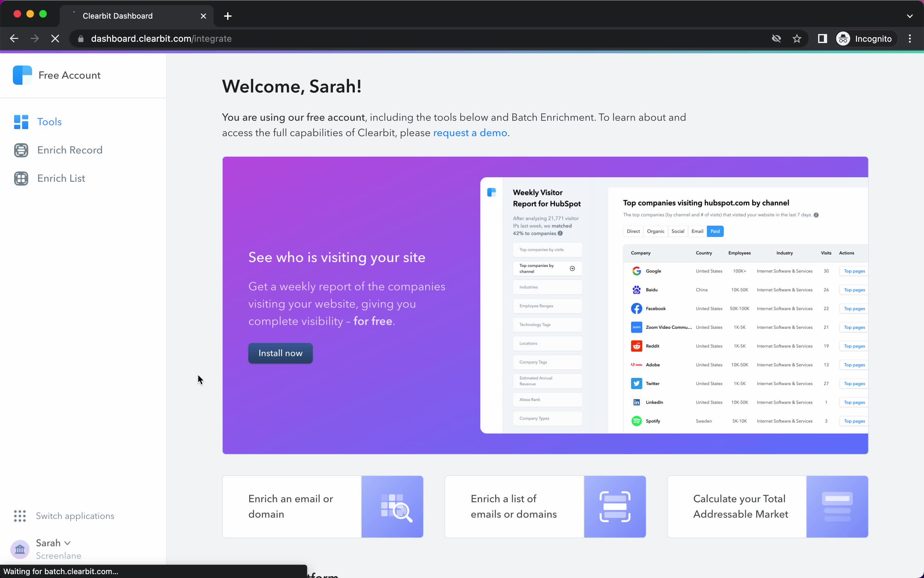
Task: Click the Screenlane company avatar icon
Action: click(x=20, y=550)
